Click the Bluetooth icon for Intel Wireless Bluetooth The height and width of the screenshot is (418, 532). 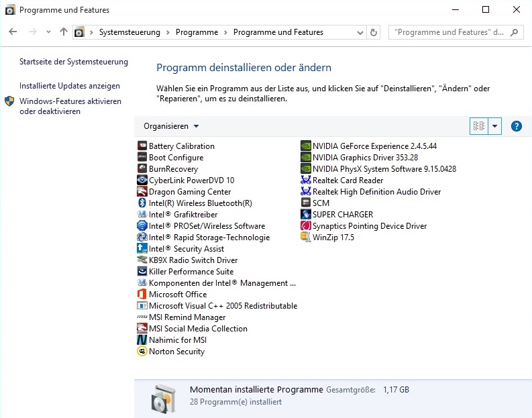[x=142, y=203]
